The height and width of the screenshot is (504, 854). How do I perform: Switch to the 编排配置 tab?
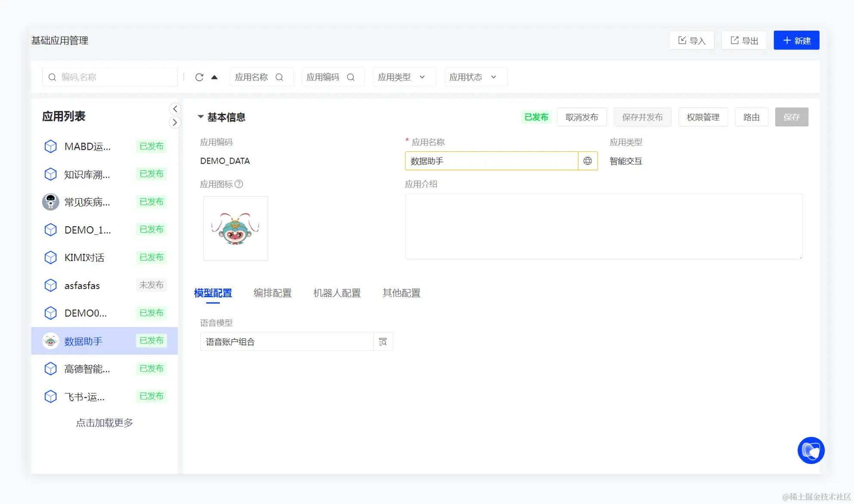[x=272, y=293]
